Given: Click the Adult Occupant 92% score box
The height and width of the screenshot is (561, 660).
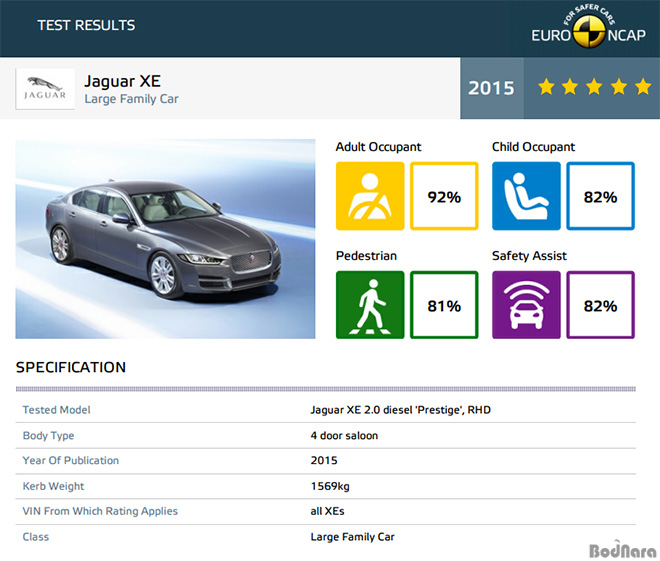Looking at the screenshot, I should coord(444,196).
